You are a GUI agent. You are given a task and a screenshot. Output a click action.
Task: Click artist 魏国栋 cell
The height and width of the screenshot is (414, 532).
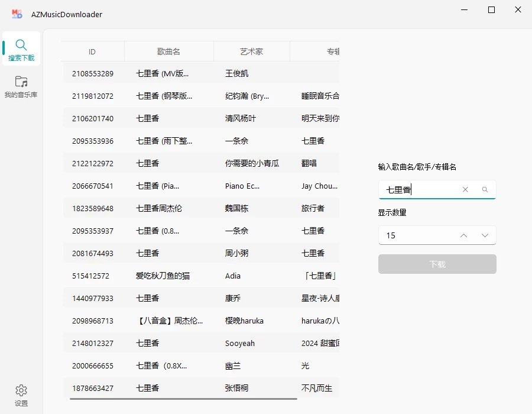coord(236,208)
